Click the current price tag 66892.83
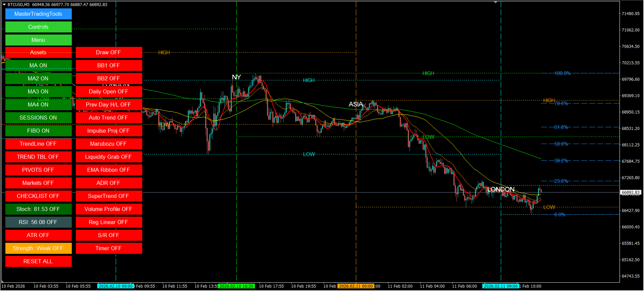Screen dimensions: 644x291 [x=631, y=193]
